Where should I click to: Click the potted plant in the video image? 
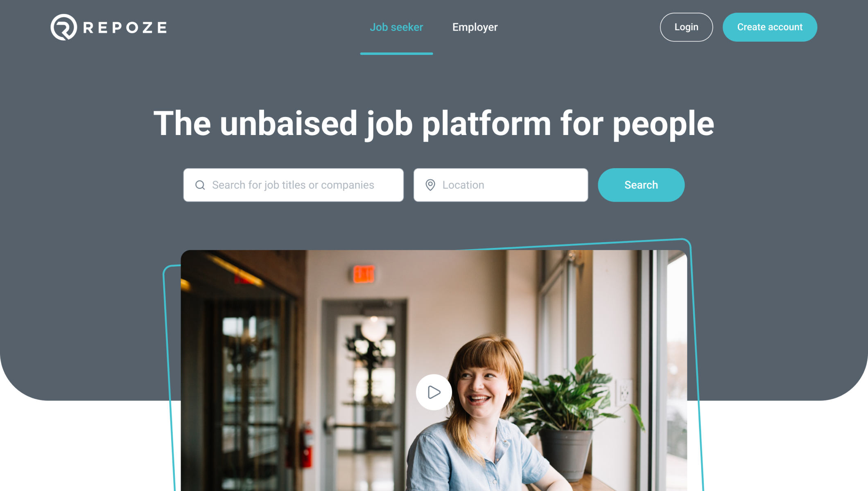point(573,413)
